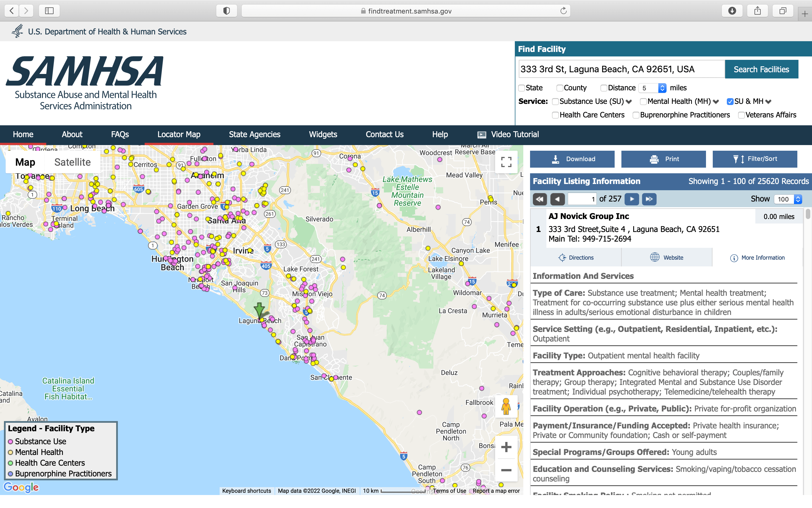Show tab overview icon

pos(783,11)
